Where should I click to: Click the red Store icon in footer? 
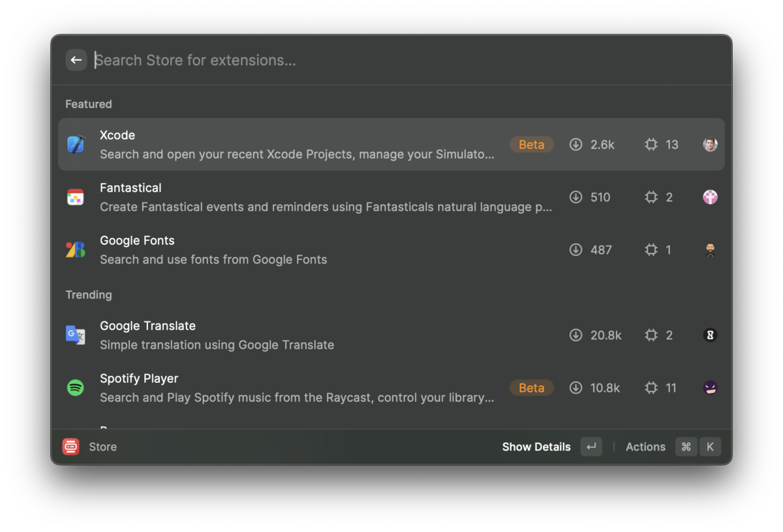(71, 447)
